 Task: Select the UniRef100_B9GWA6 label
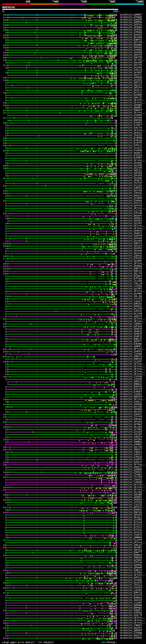click(x=131, y=45)
